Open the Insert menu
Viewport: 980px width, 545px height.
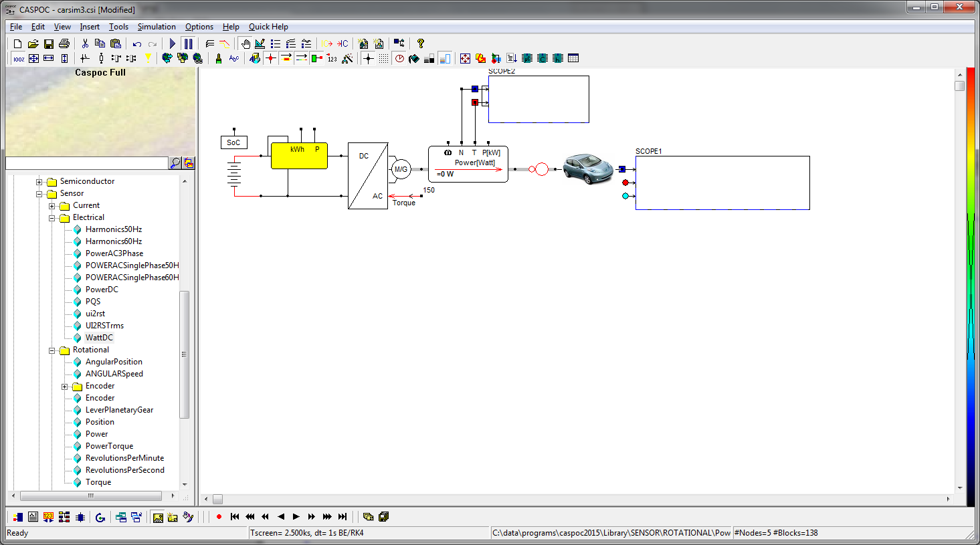click(90, 27)
